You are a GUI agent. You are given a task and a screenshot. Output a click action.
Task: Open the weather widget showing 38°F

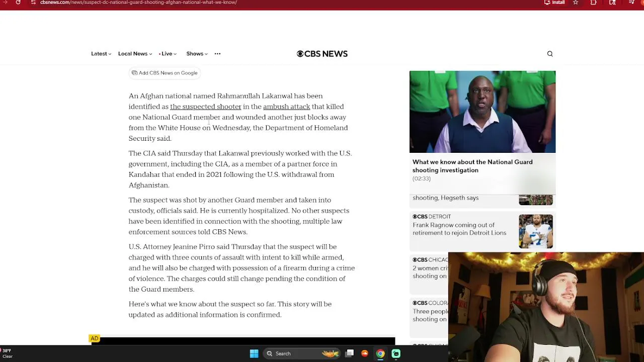coord(7,353)
